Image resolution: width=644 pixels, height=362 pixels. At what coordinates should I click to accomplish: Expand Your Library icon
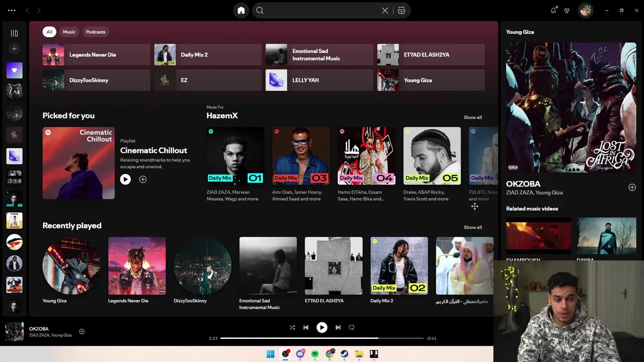click(x=14, y=33)
